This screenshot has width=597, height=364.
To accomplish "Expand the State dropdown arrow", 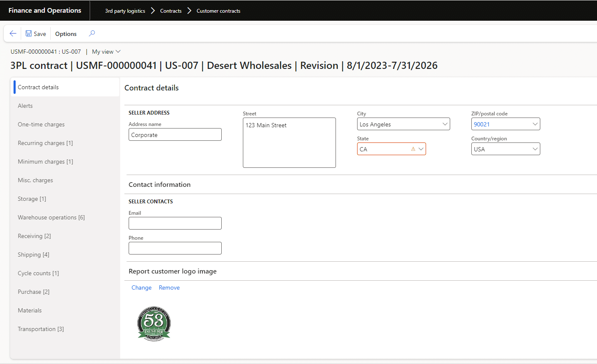I will click(421, 149).
